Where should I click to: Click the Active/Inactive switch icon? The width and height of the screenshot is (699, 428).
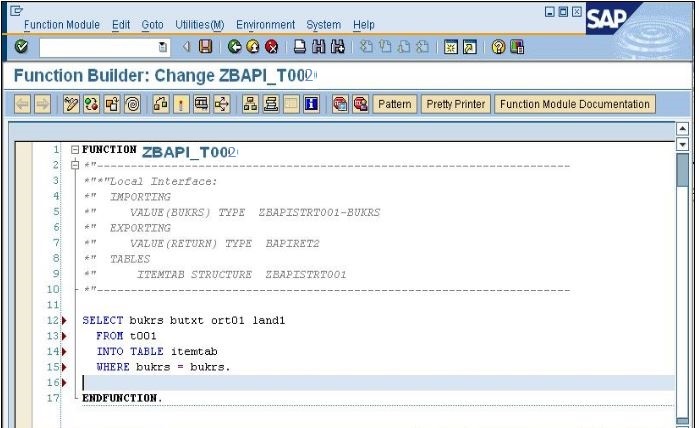click(x=91, y=104)
